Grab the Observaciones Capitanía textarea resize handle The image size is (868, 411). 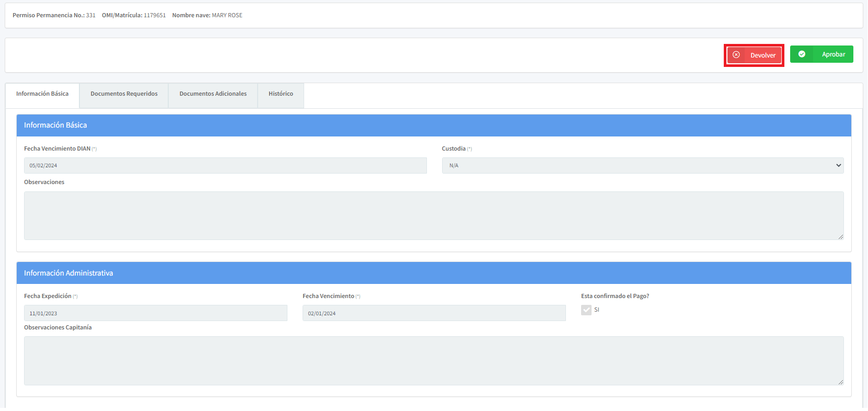coord(840,382)
